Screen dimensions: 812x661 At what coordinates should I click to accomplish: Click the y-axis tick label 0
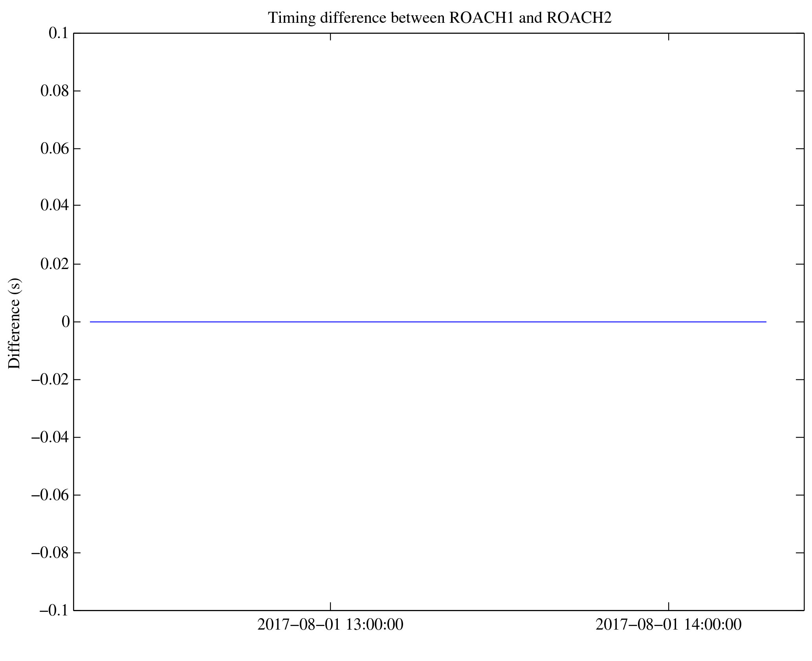[x=66, y=322]
